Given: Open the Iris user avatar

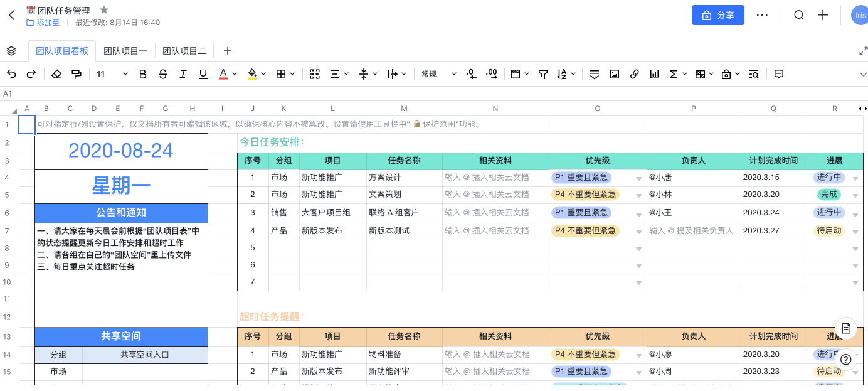Looking at the screenshot, I should 860,15.
